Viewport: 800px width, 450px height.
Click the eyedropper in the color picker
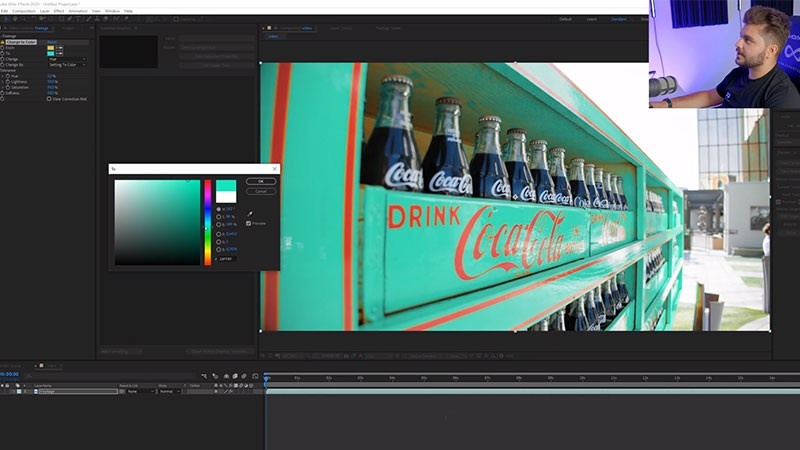click(250, 213)
